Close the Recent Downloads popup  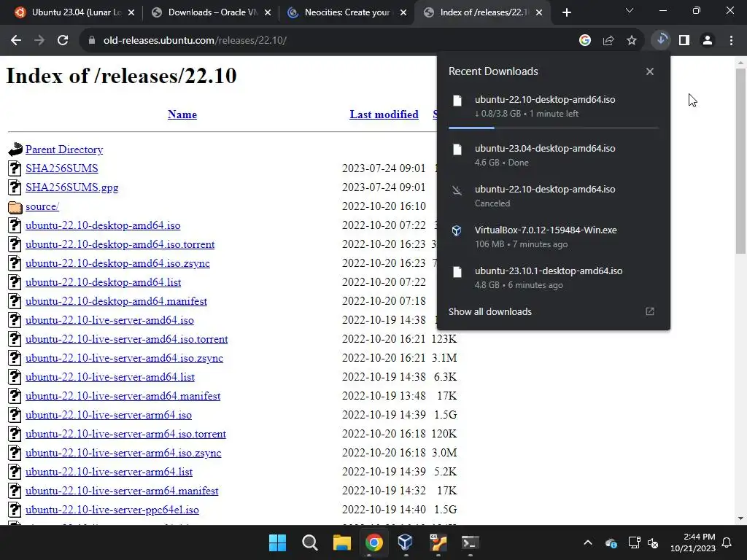[650, 71]
